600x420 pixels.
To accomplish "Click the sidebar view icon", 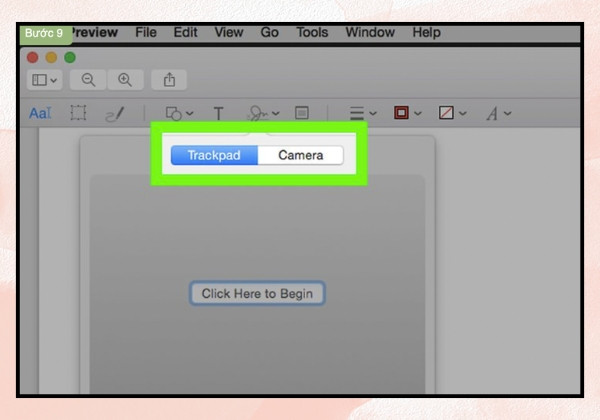I will tap(39, 80).
